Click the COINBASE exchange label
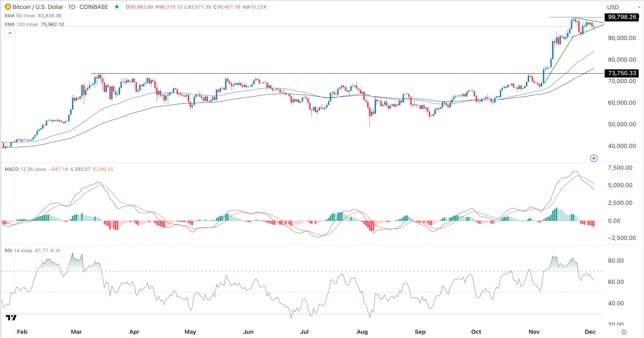Viewport: 644px width, 338px height. pyautogui.click(x=94, y=7)
